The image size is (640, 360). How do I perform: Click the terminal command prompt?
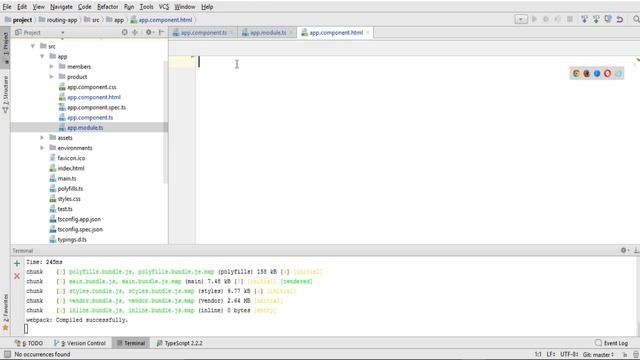coord(26,329)
